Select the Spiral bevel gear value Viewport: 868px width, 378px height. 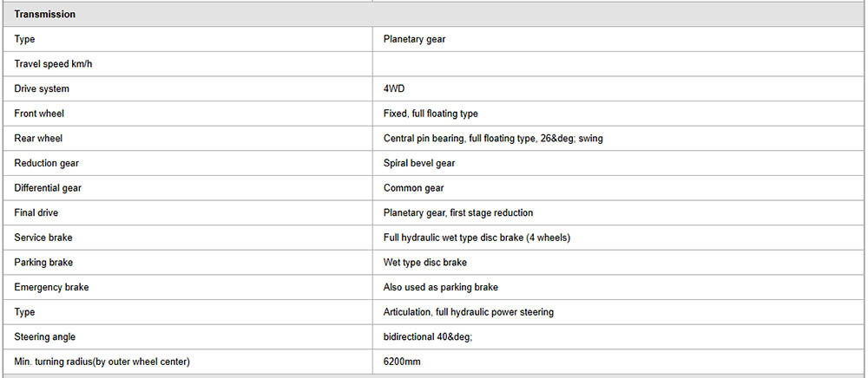pyautogui.click(x=419, y=163)
